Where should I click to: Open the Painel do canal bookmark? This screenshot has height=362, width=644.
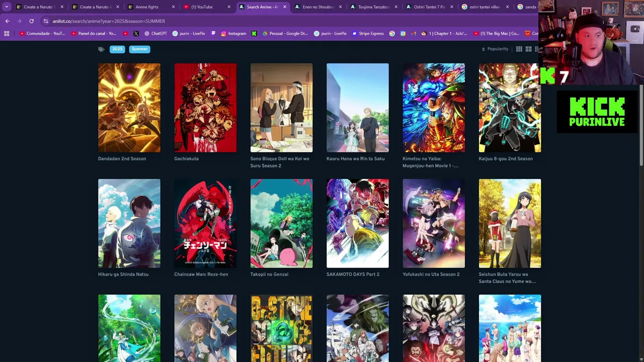94,34
